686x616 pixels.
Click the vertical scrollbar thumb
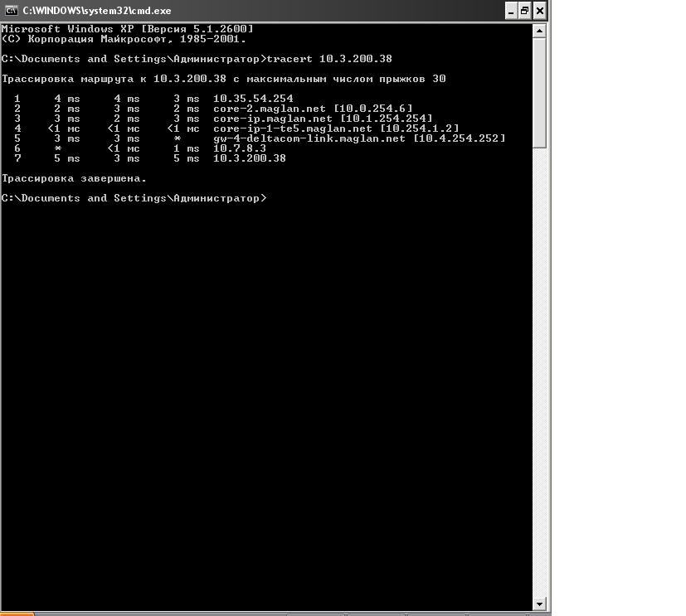point(539,93)
